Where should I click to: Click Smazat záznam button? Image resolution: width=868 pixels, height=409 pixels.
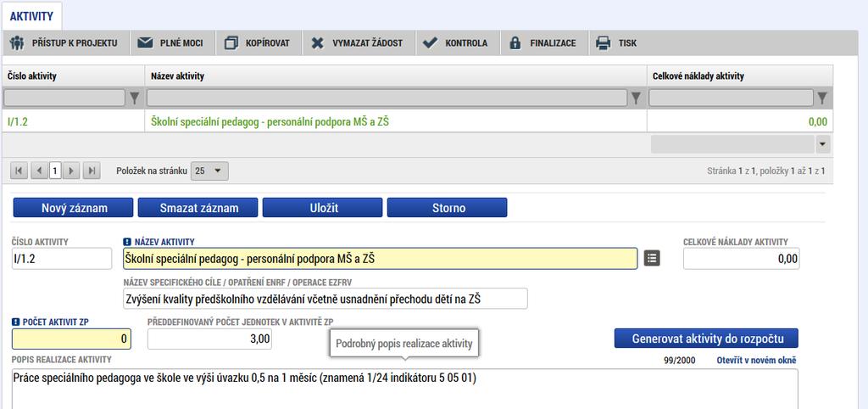click(x=198, y=208)
